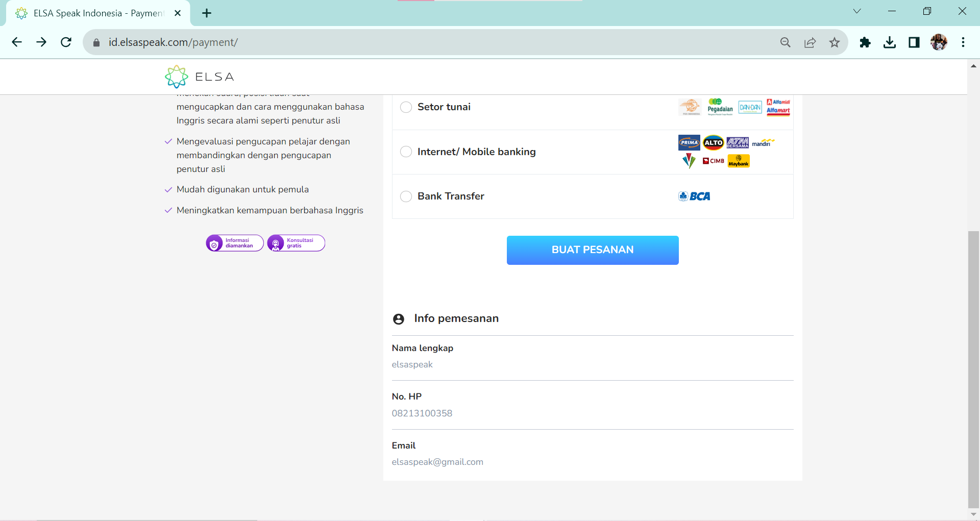Screen dimensions: 980x521
Task: Click the Maybank logo
Action: click(739, 161)
